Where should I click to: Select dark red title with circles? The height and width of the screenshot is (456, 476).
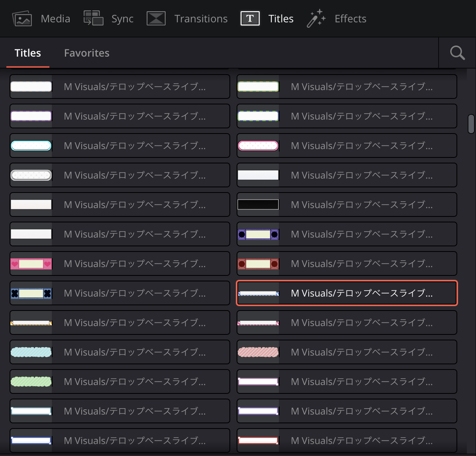[347, 263]
